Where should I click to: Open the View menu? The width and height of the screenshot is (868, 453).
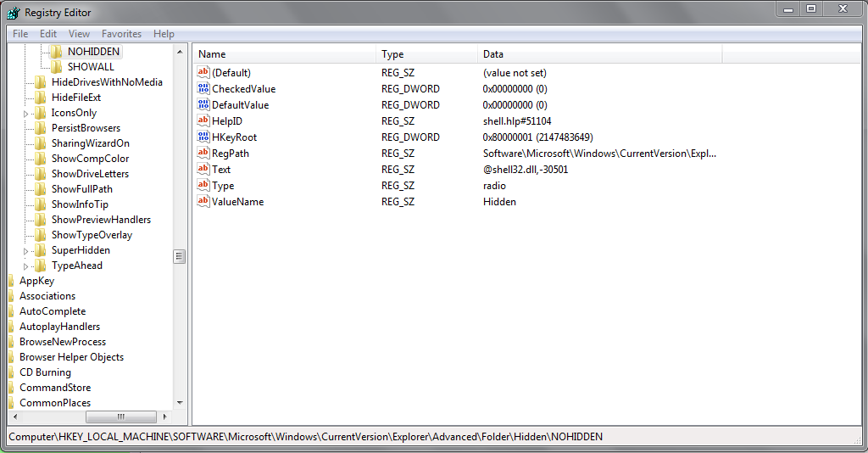point(79,34)
